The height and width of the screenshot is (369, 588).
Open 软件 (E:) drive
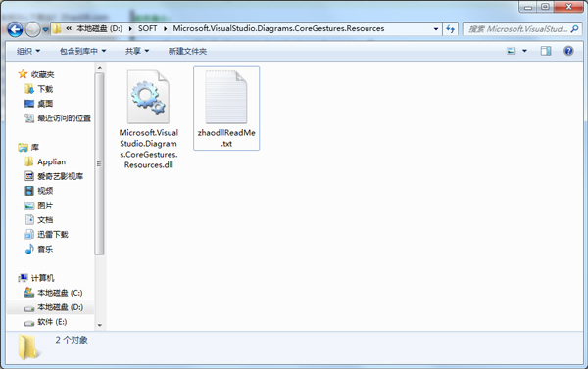52,322
